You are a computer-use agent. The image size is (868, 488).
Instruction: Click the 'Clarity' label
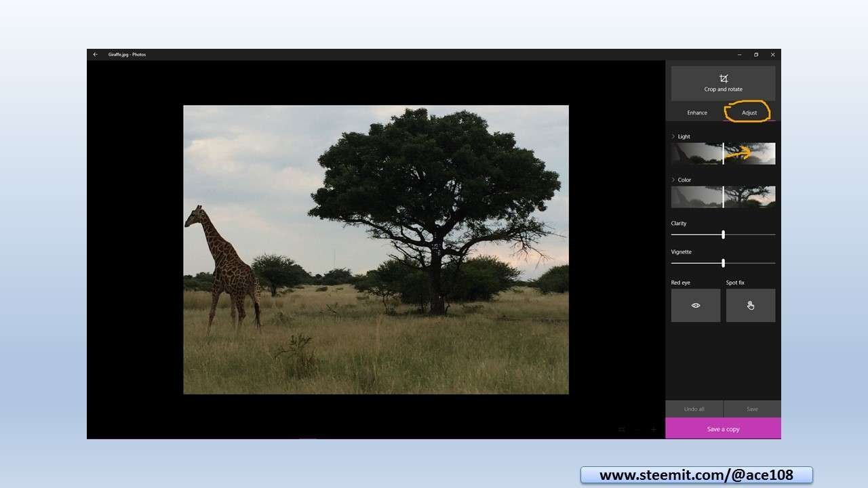[679, 223]
